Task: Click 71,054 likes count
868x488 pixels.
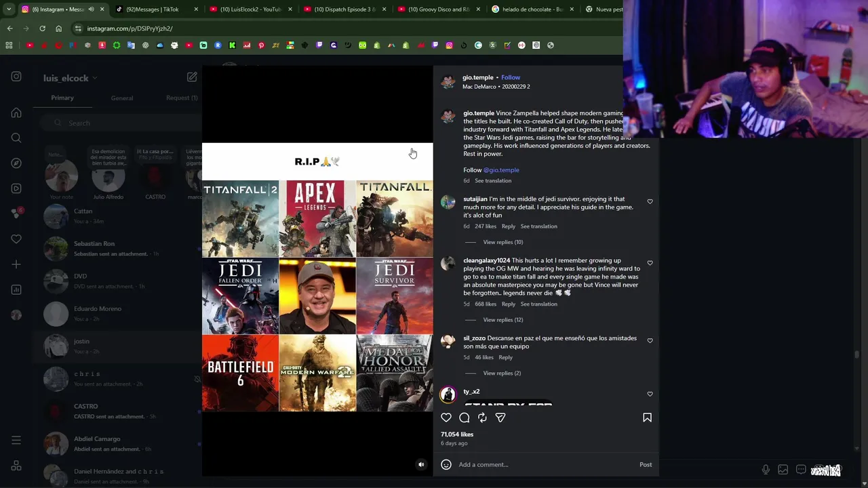Action: click(x=457, y=434)
